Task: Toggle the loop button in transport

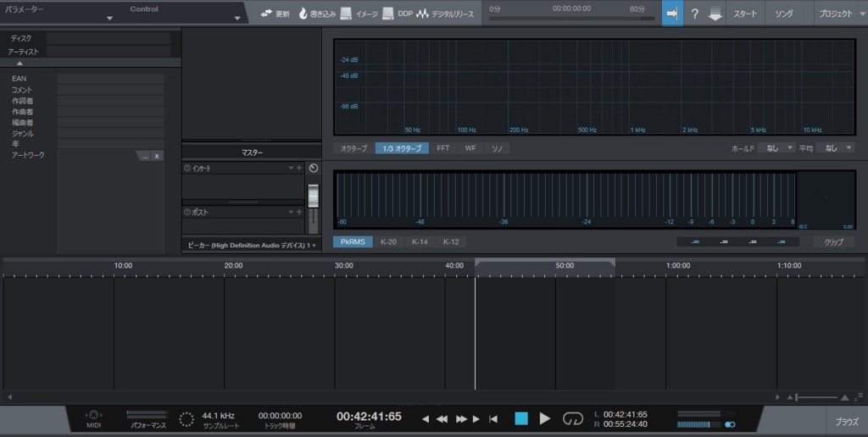Action: click(x=573, y=418)
